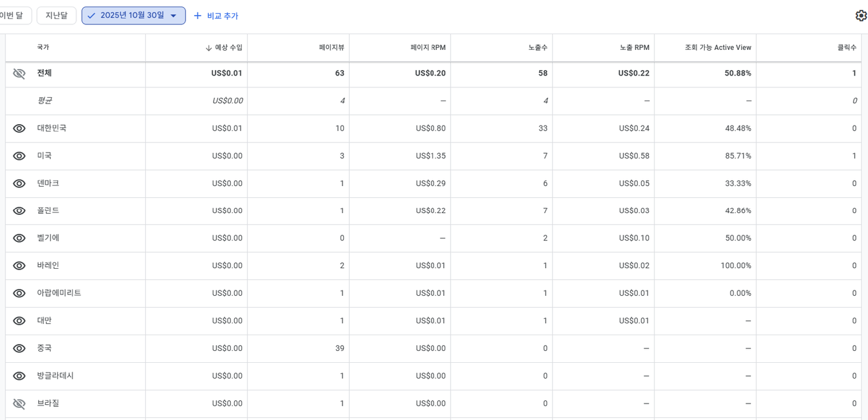Toggle eye icon for 미국 row

19,156
